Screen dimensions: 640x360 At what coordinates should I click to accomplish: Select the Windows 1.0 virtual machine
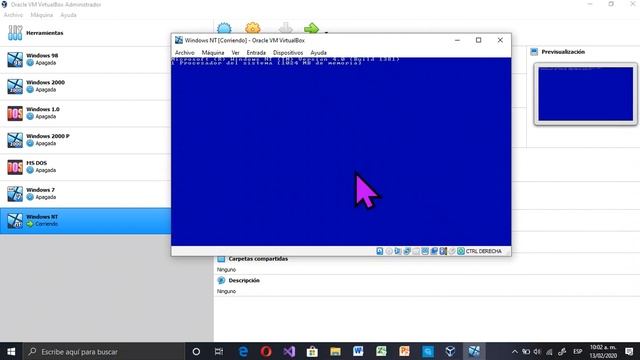85,113
